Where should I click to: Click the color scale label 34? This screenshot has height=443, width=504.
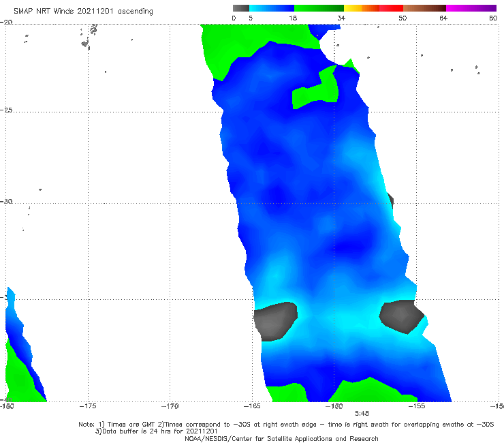tap(341, 18)
